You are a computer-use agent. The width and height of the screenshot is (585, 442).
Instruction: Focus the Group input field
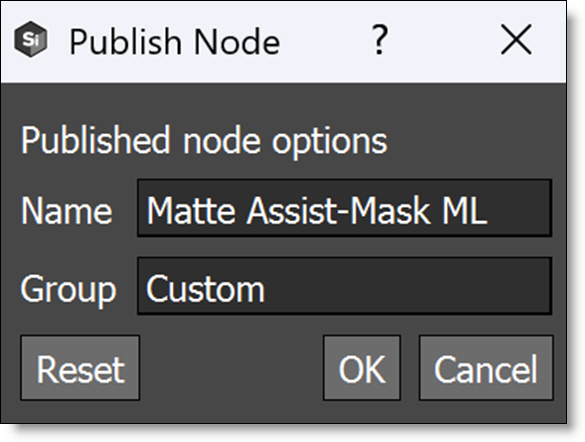tap(344, 286)
